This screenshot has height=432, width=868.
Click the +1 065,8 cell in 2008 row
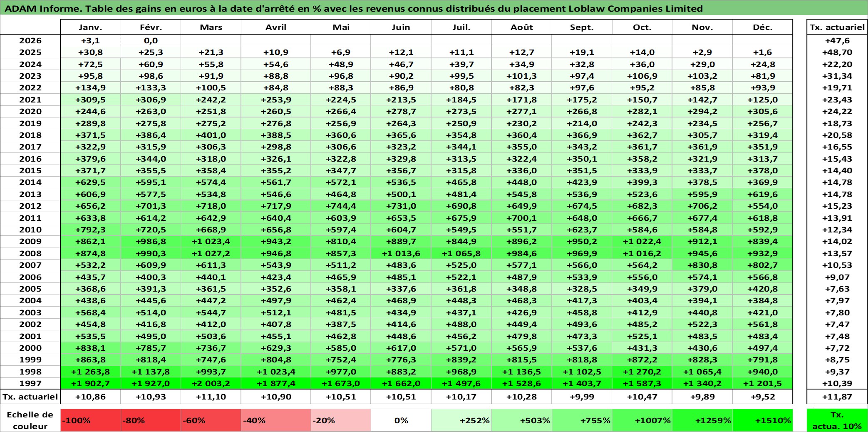(x=461, y=253)
